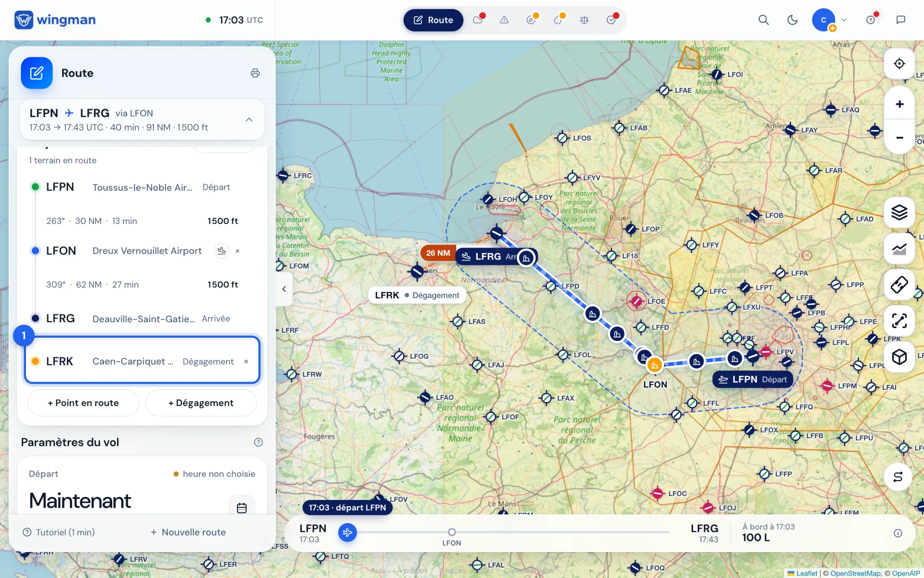Create a Nouvelle route
The height and width of the screenshot is (578, 924).
tap(188, 532)
